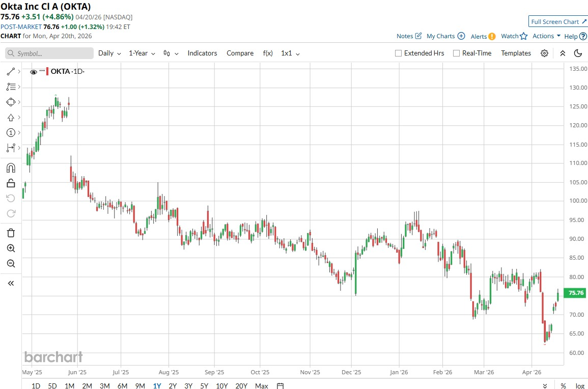Redo the chart action
588x389 pixels.
pyautogui.click(x=11, y=213)
